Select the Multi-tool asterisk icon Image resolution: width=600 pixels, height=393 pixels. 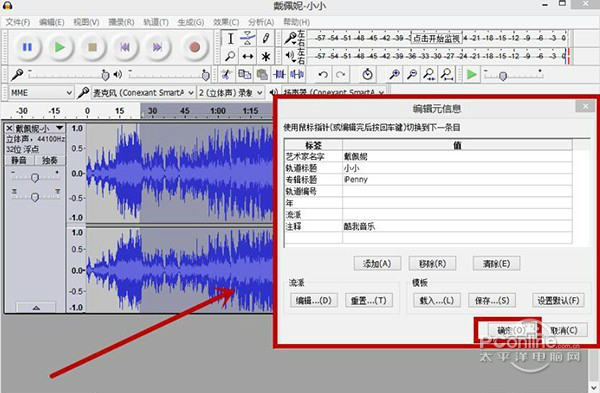click(x=266, y=57)
